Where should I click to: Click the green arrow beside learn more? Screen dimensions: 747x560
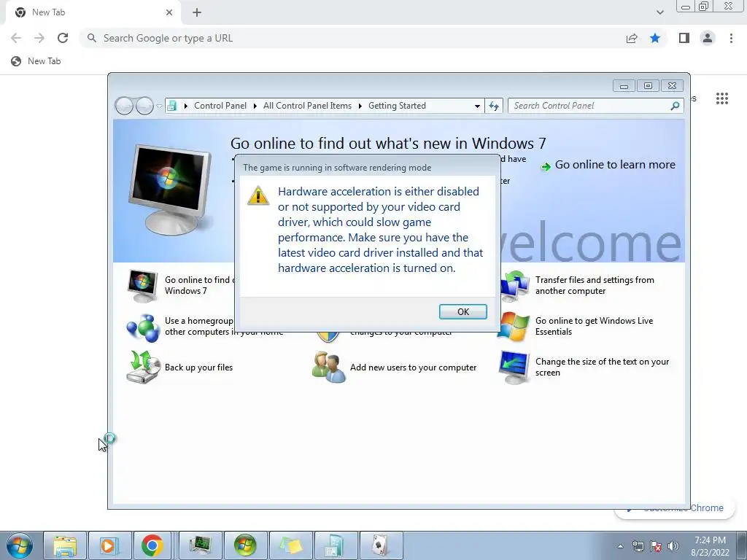[546, 167]
